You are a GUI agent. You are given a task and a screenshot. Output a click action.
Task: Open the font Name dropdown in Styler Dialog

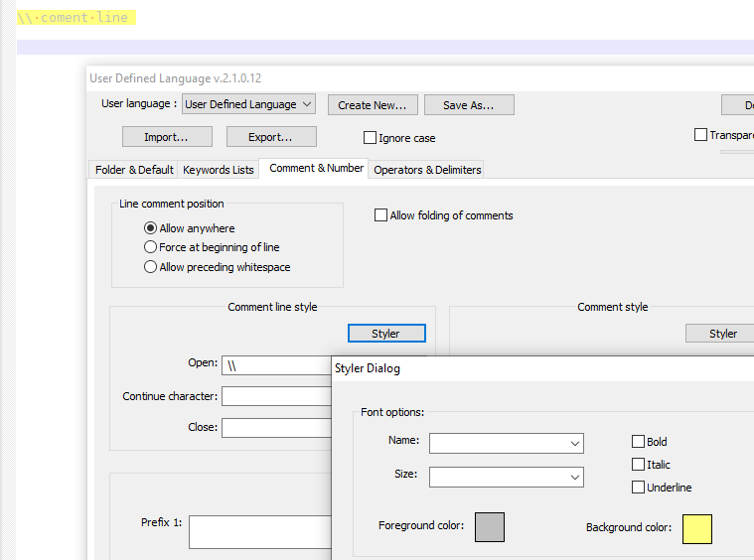coord(507,443)
